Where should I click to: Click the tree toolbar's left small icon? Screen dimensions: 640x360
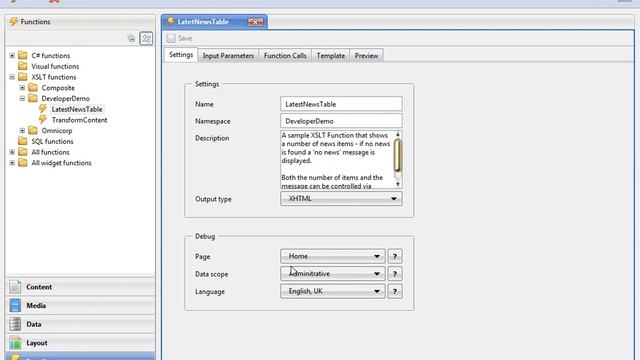click(131, 38)
